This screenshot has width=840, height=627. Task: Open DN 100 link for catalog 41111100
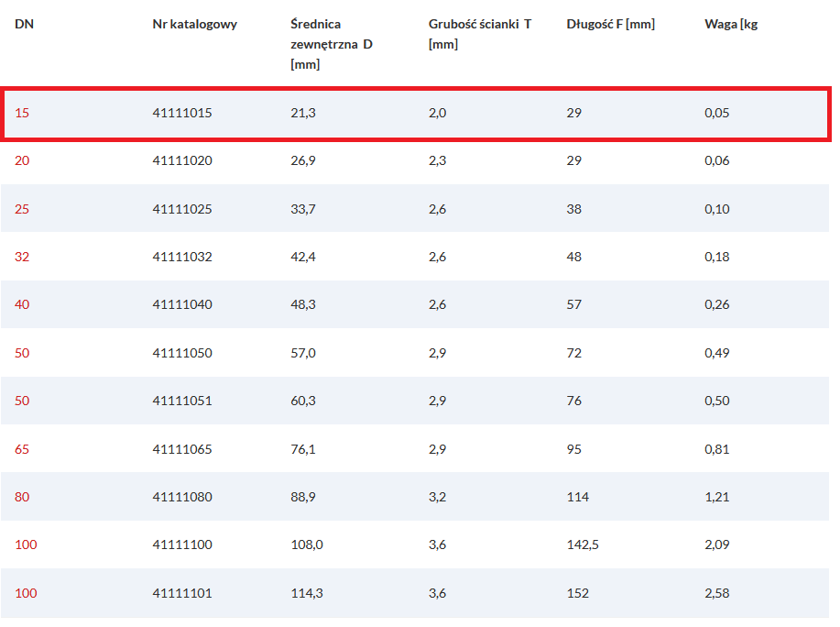coord(26,545)
